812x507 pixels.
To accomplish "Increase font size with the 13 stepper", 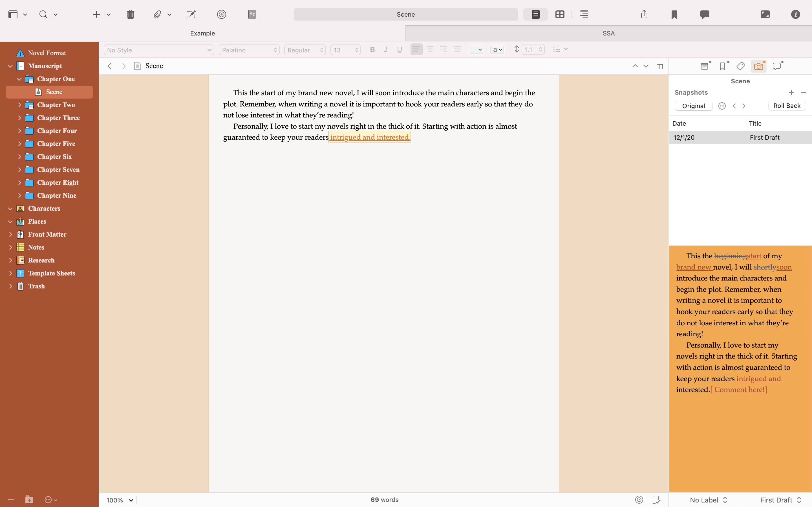I will point(357,47).
